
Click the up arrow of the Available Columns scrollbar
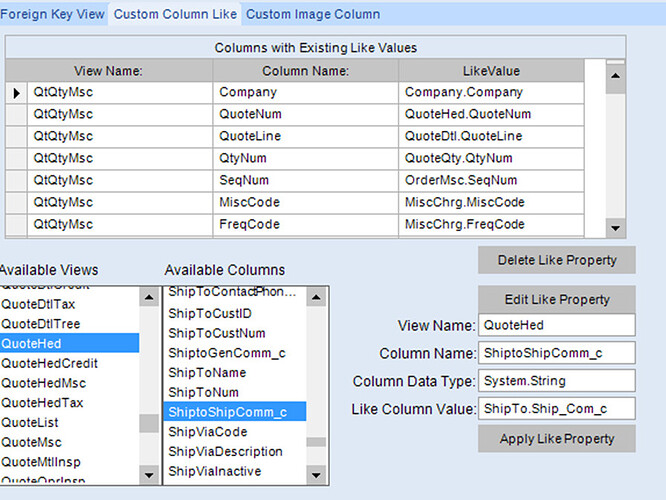pyautogui.click(x=316, y=297)
